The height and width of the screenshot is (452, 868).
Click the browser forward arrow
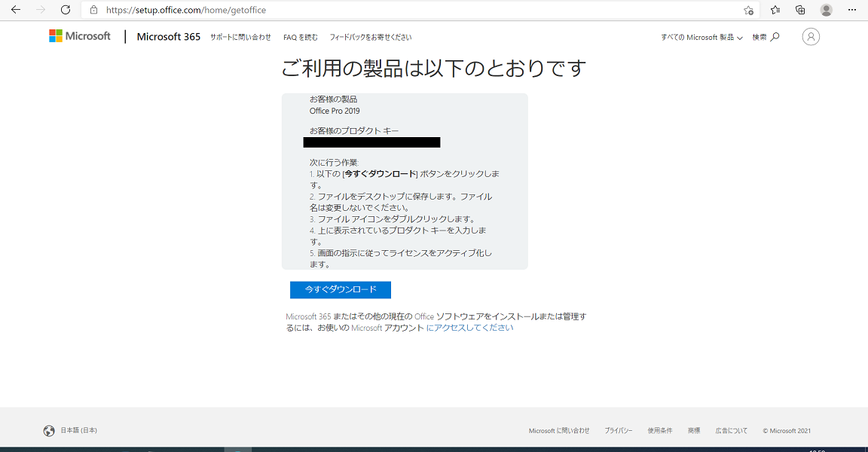[41, 10]
